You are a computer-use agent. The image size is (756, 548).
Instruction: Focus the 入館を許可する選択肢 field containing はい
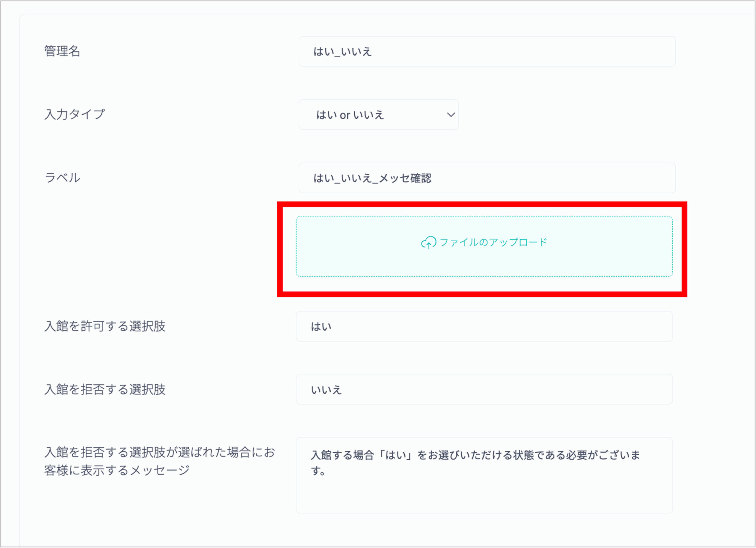point(483,326)
